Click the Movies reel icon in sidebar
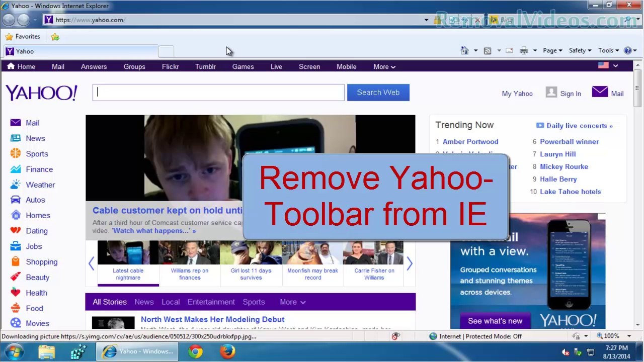This screenshot has width=644, height=362. tap(16, 323)
